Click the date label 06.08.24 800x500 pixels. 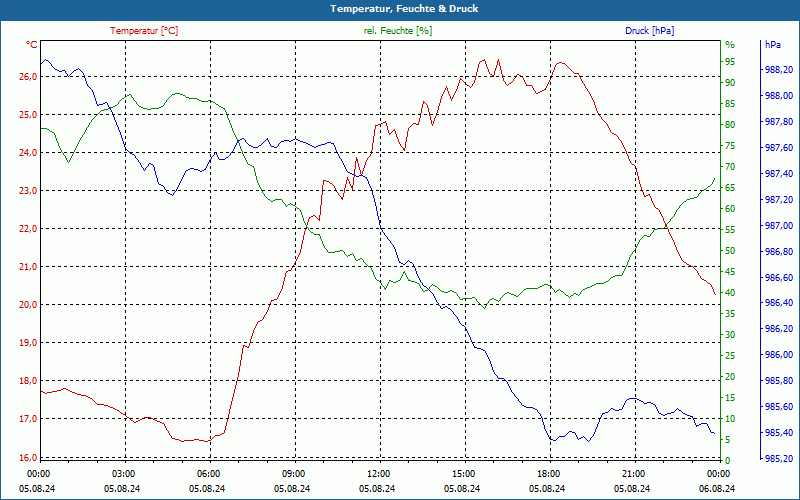[x=717, y=488]
